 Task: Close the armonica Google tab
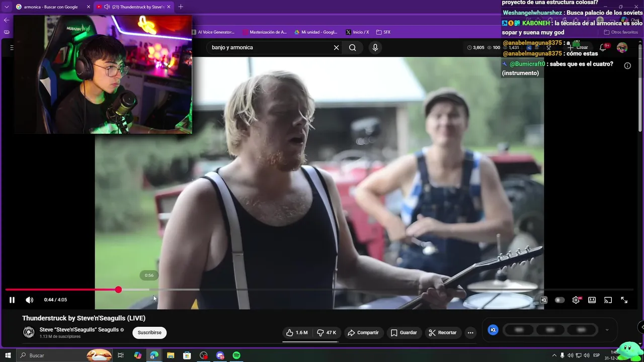(89, 7)
